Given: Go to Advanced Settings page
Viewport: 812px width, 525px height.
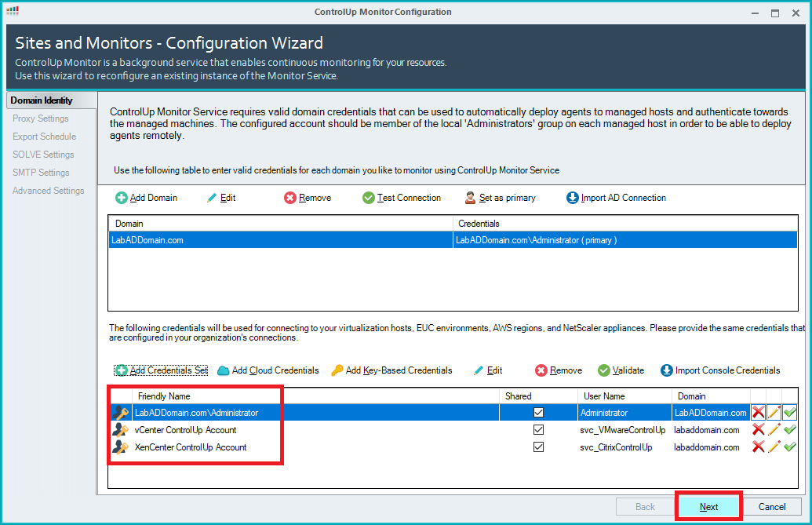Looking at the screenshot, I should (x=48, y=191).
